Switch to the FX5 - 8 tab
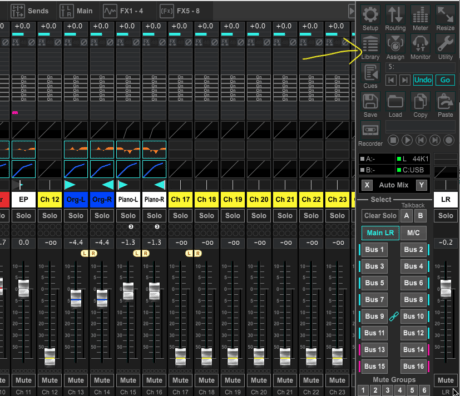 click(x=180, y=11)
